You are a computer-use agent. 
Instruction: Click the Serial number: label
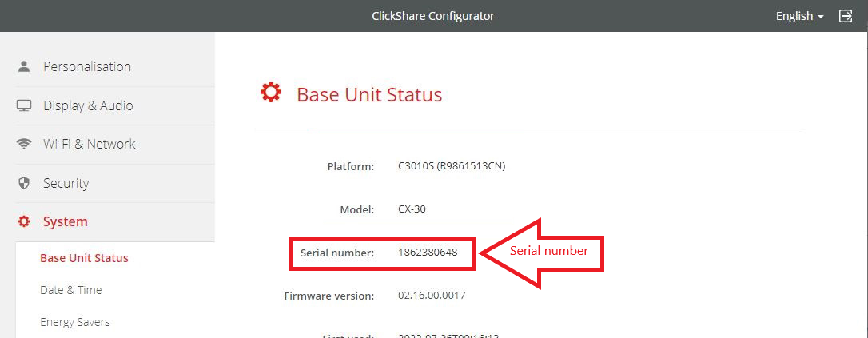337,253
